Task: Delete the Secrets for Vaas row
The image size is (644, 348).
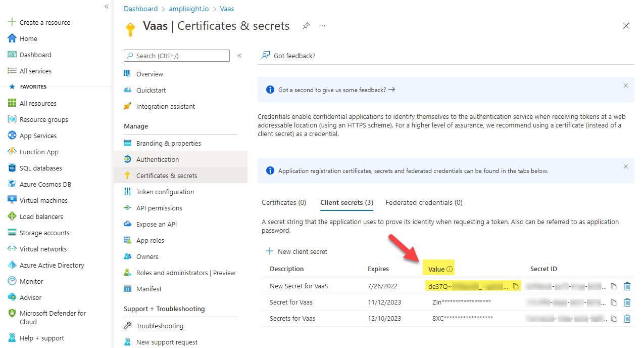Action: click(x=627, y=319)
